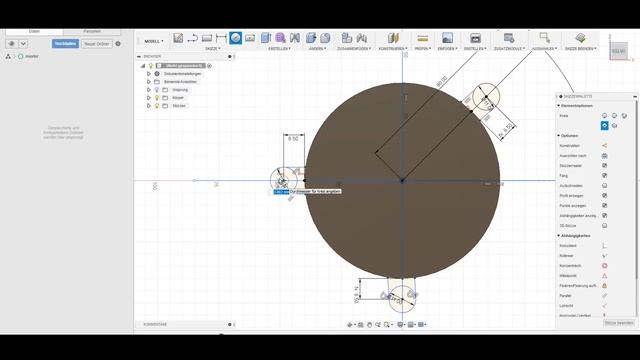Click the purple hole/revolve create icon
Viewport: 640px width, 360px height.
pyautogui.click(x=280, y=38)
